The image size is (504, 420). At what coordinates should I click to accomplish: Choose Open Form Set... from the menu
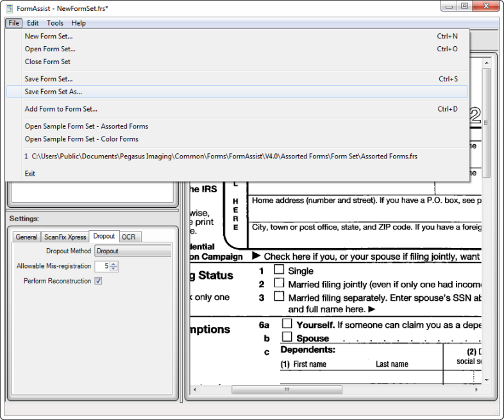click(x=237, y=49)
